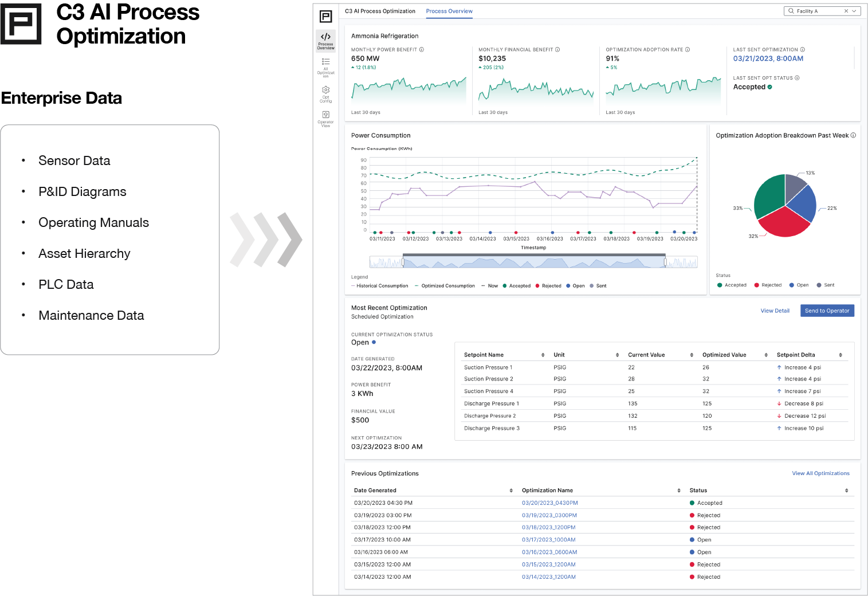Viewport: 868px width, 596px height.
Task: Open the View All Optimizations link
Action: click(x=820, y=473)
